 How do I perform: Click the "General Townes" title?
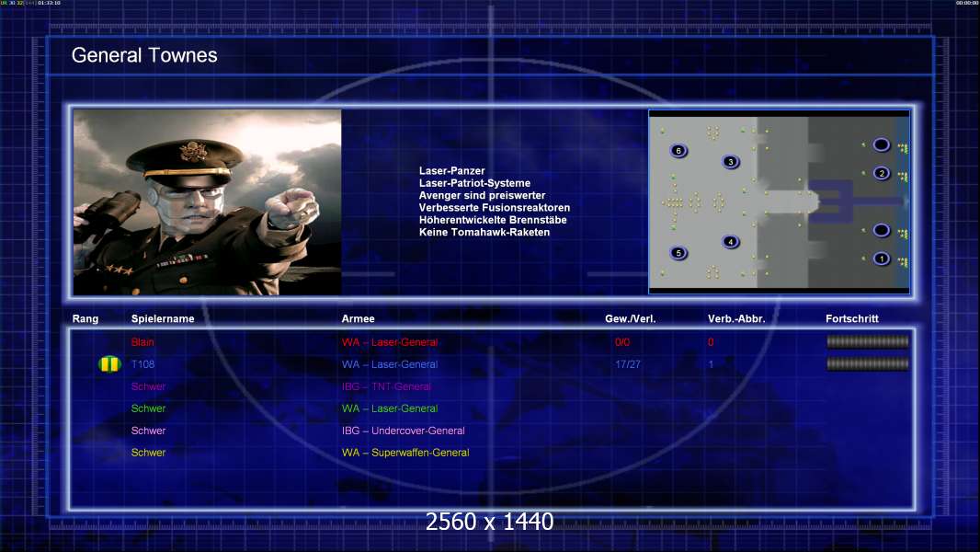coord(144,55)
